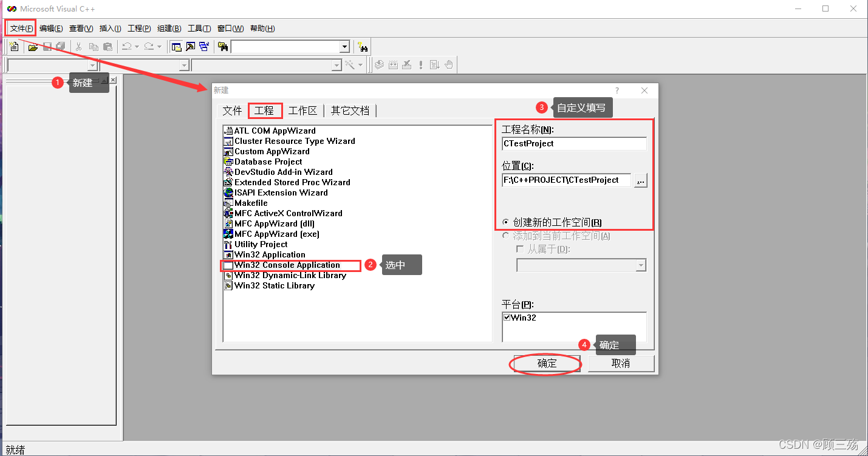Click the Undo arrow icon
Viewport: 868px width, 456px height.
[126, 47]
